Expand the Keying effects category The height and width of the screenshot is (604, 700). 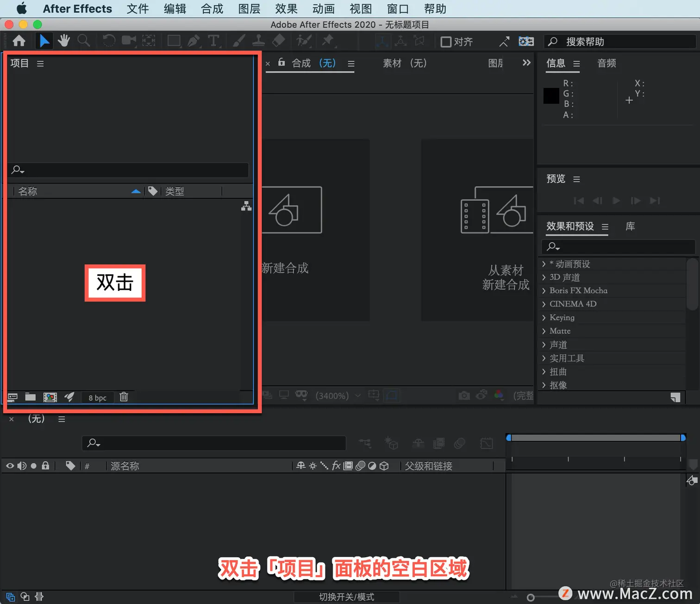tap(544, 318)
